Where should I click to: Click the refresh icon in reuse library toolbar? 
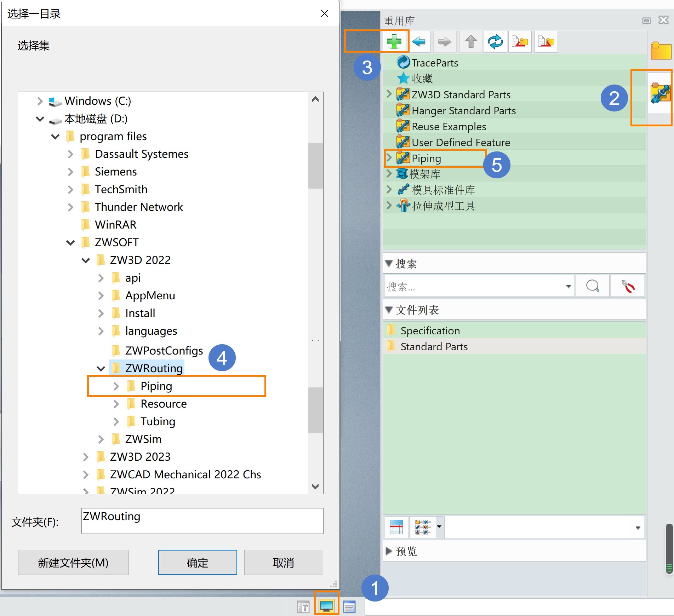pyautogui.click(x=495, y=42)
